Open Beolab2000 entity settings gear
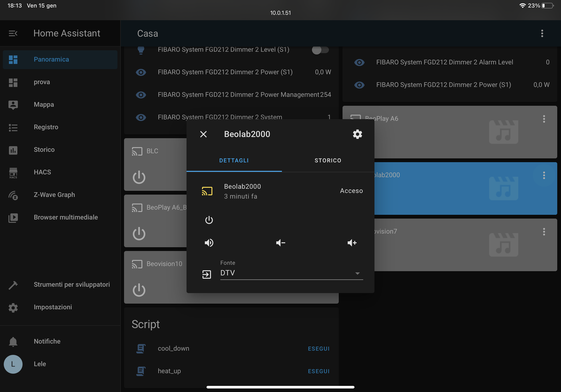The width and height of the screenshot is (561, 392). pyautogui.click(x=357, y=134)
